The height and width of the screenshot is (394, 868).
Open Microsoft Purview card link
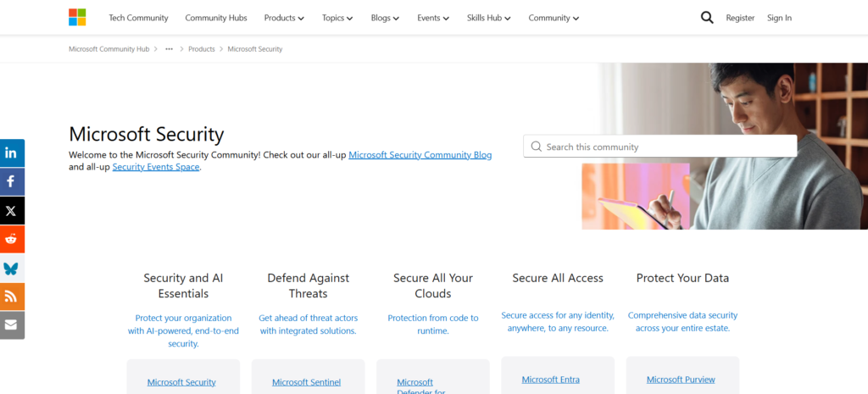(681, 379)
